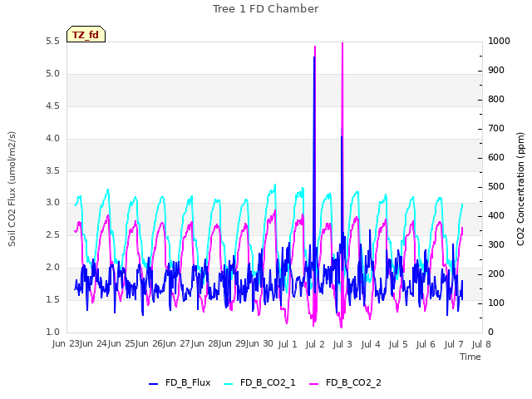Click the 500 ppm axis value
This screenshot has height=399, width=532.
(x=496, y=186)
